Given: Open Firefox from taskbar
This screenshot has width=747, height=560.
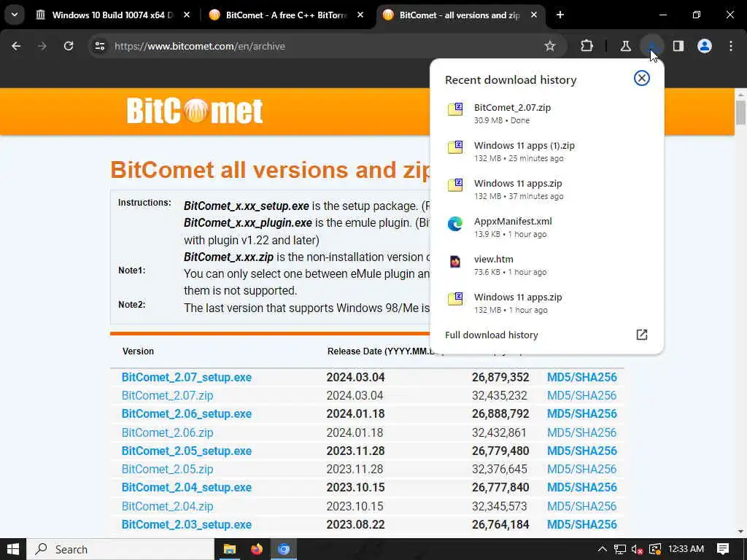Looking at the screenshot, I should pyautogui.click(x=257, y=549).
